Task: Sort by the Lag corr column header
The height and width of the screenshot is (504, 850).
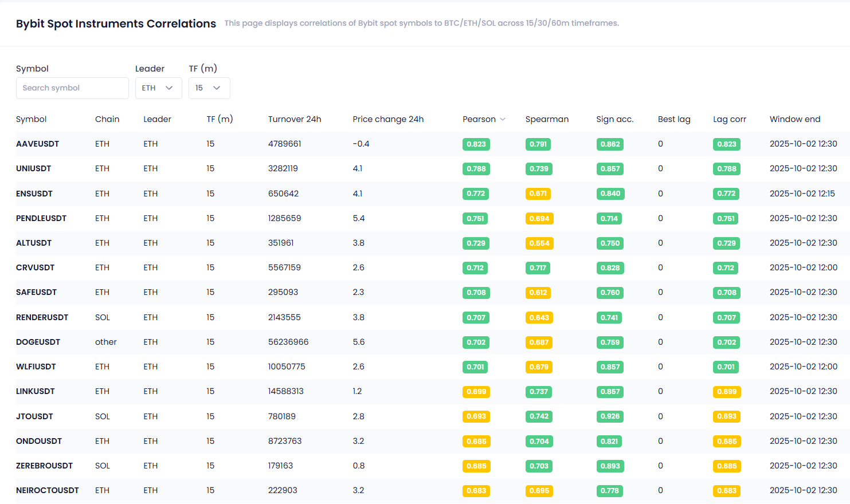Action: tap(730, 119)
